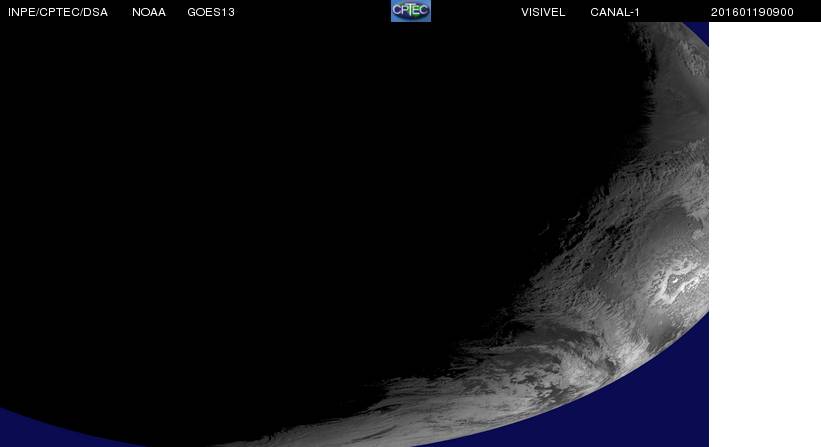
Task: Click the NOAA label
Action: [149, 12]
